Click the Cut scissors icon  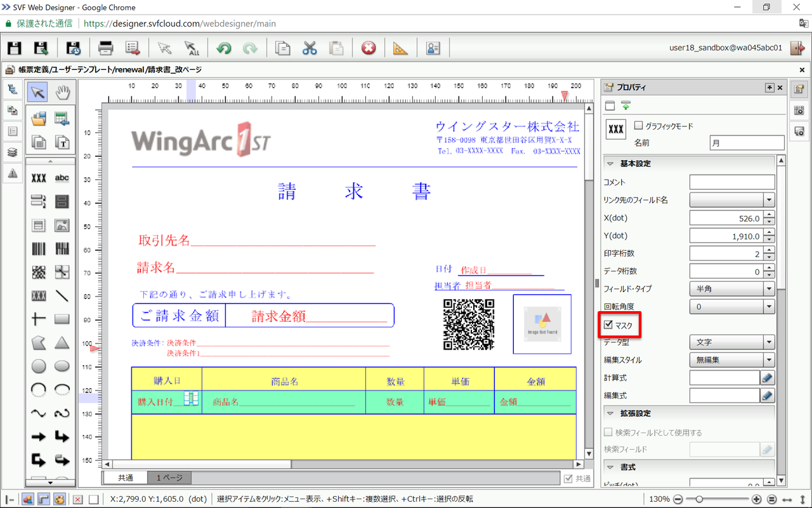310,48
